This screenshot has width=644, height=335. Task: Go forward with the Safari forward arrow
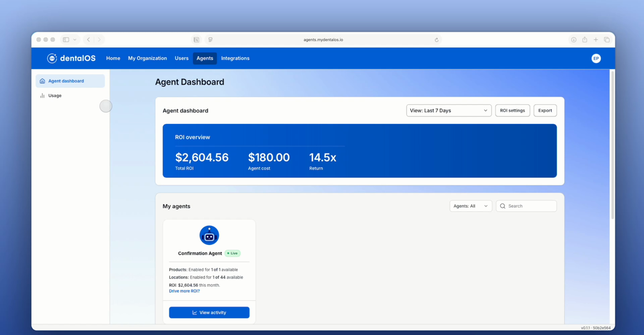(99, 40)
